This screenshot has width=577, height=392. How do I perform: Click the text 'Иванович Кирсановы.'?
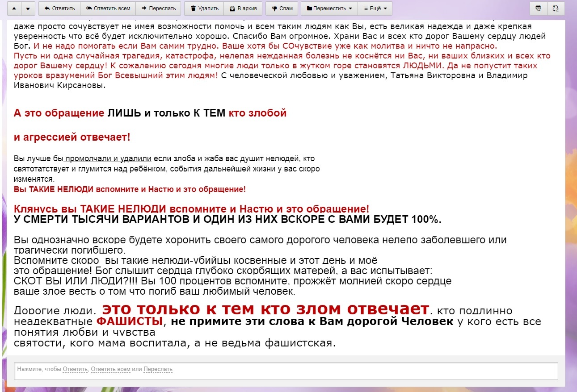point(60,85)
